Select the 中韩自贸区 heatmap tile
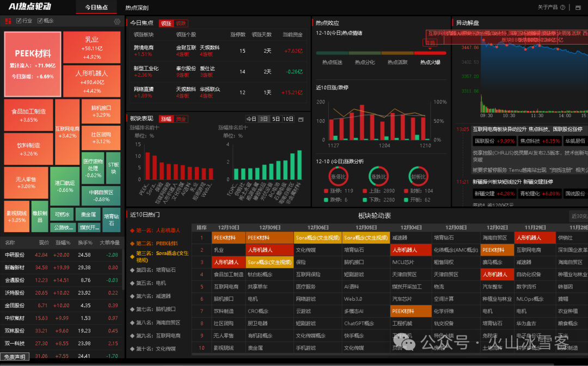This screenshot has width=588, height=366. pos(101,196)
